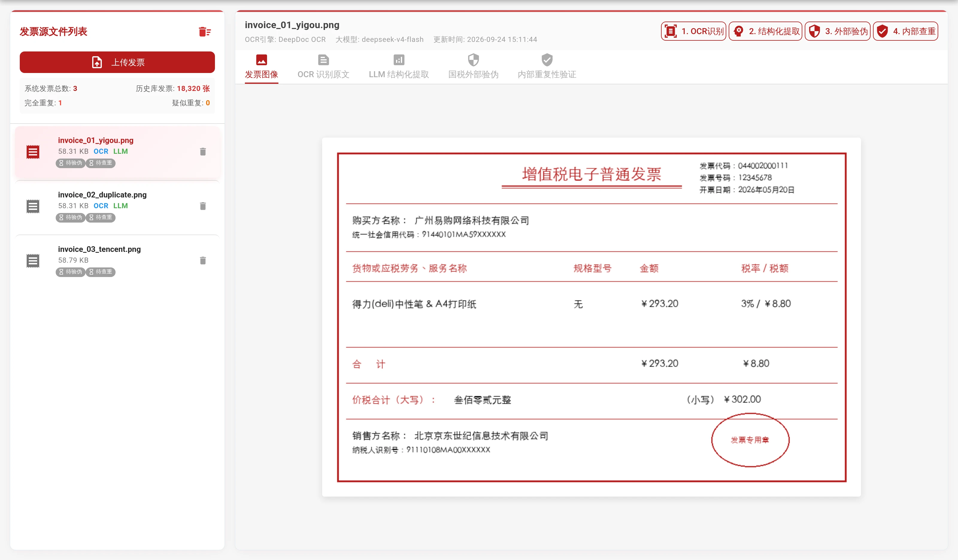Image resolution: width=958 pixels, height=560 pixels.
Task: Open the OCR 识别原文 tab
Action: [x=323, y=67]
